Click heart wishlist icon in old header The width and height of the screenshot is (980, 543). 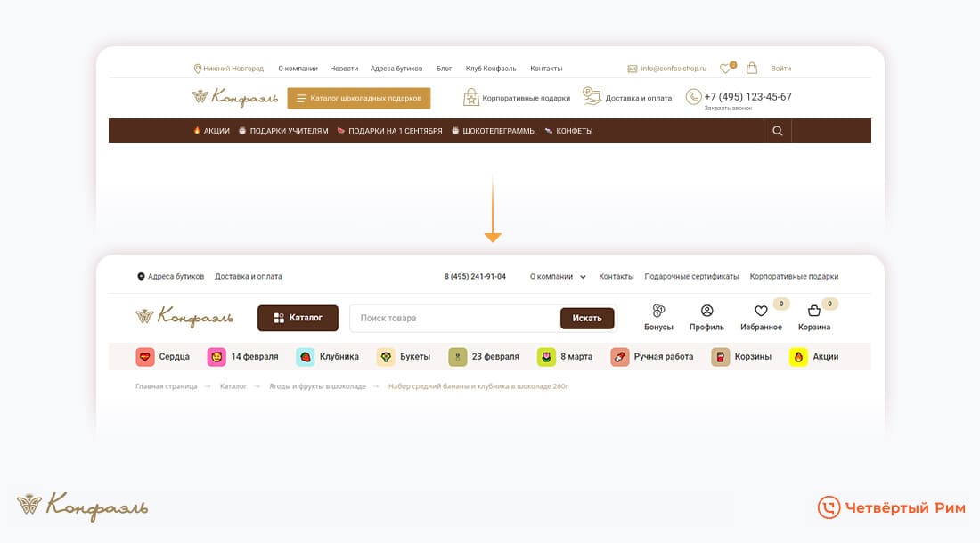tap(725, 69)
